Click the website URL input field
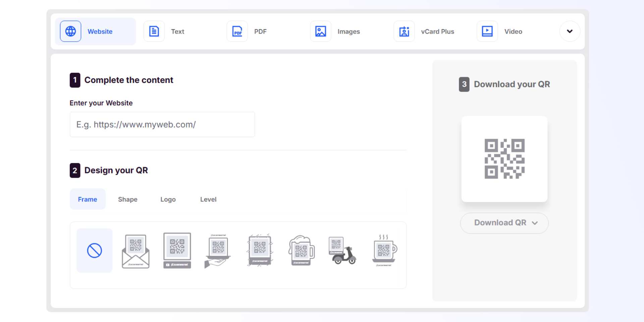 [x=162, y=124]
